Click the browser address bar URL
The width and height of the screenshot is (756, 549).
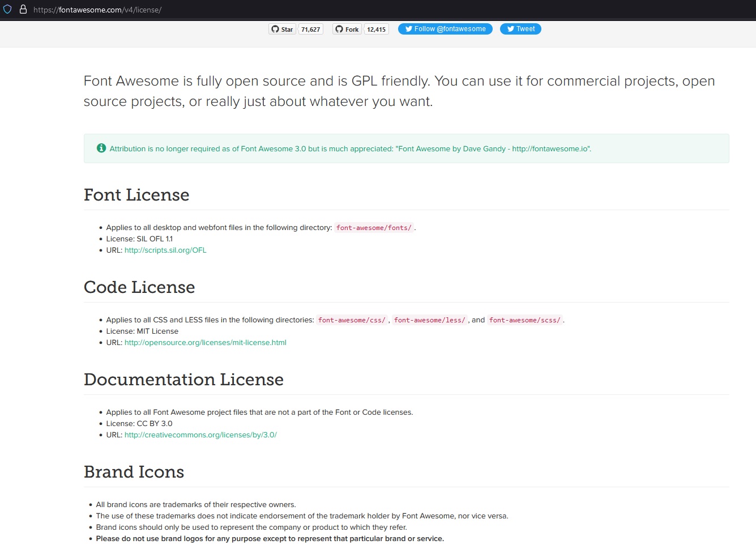click(x=97, y=10)
